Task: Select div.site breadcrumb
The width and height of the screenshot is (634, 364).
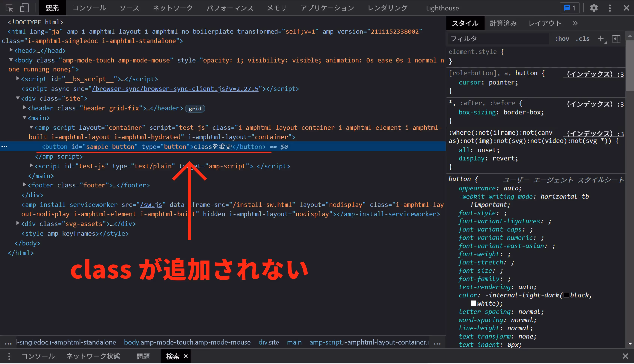Action: click(269, 342)
